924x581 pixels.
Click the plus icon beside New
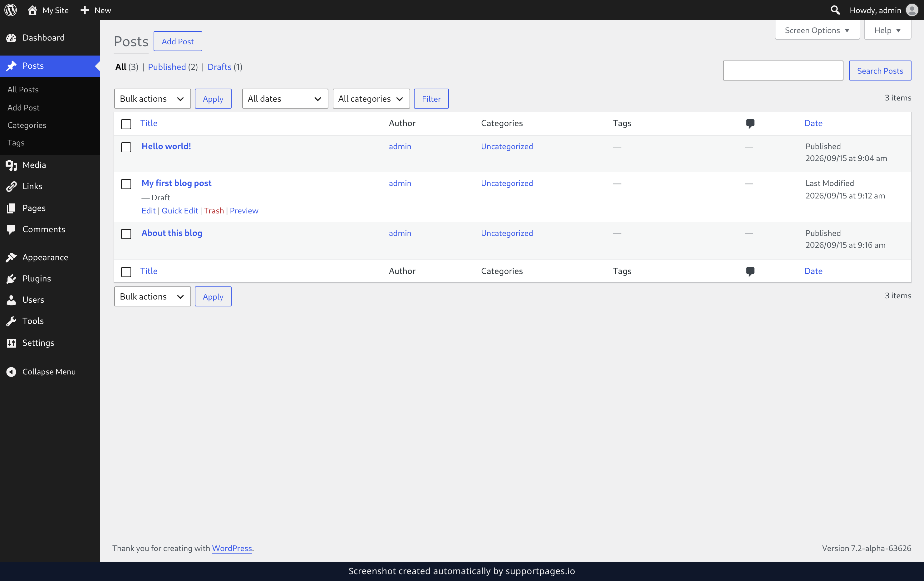84,10
